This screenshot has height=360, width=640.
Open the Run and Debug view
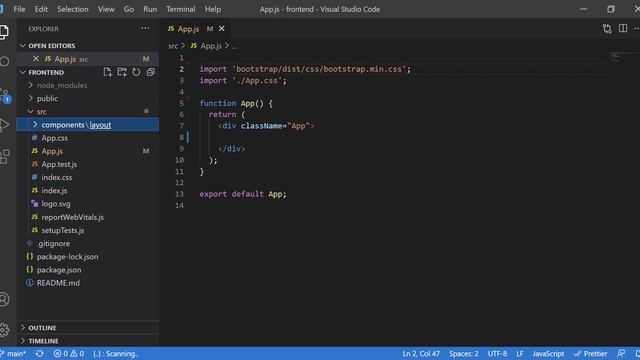coord(4,124)
